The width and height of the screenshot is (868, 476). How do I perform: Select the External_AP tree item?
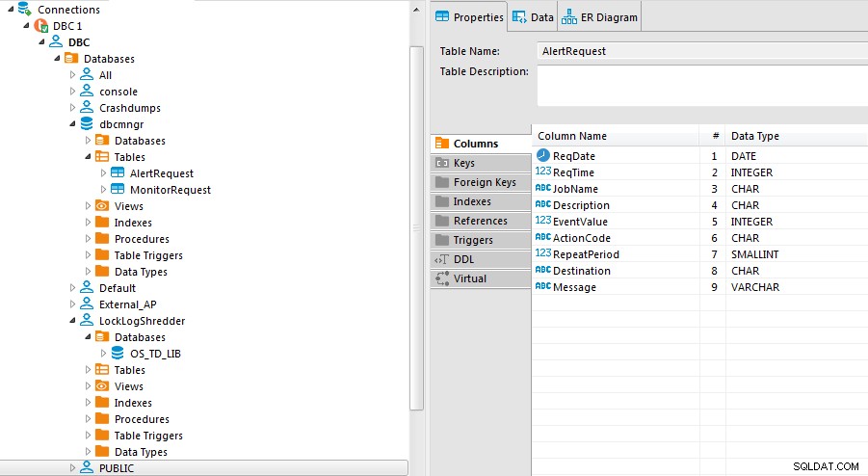click(127, 304)
